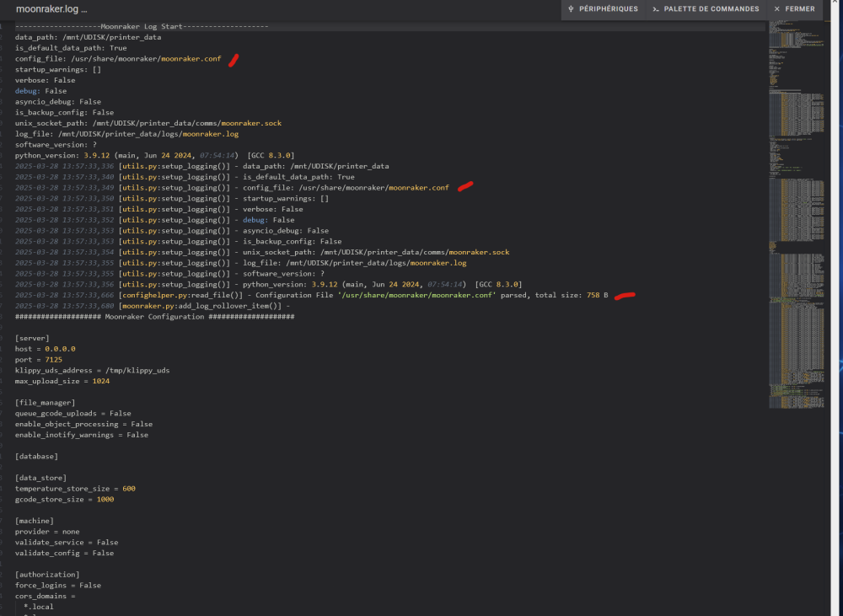Click the terminal prompt icon for Palette de commandes
843x616 pixels.
655,9
